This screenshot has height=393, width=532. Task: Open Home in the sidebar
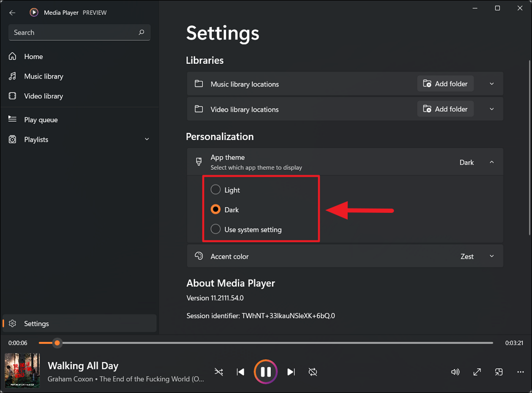click(79, 56)
